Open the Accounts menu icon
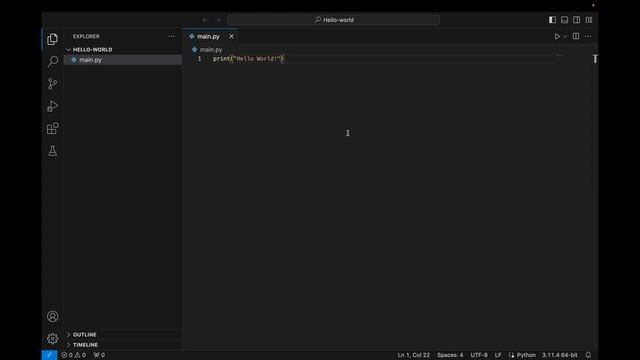 [52, 316]
